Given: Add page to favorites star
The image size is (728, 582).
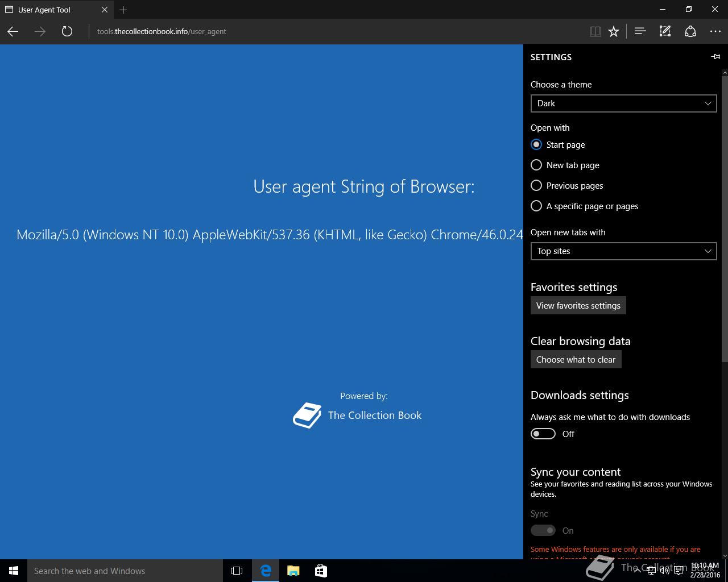Looking at the screenshot, I should pos(614,31).
